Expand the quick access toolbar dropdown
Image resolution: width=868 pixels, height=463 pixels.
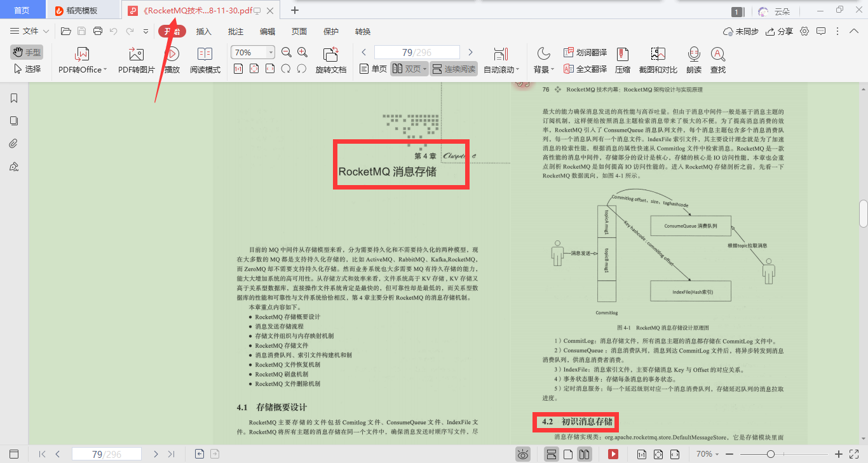(146, 31)
